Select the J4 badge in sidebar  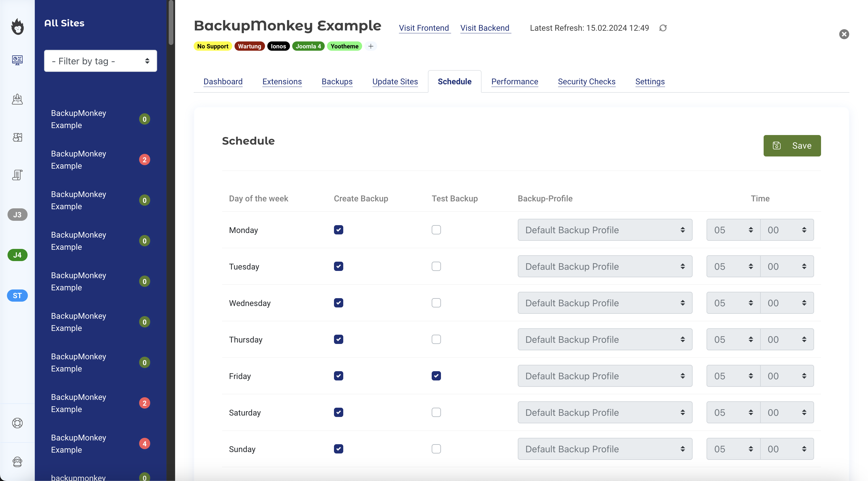17,255
